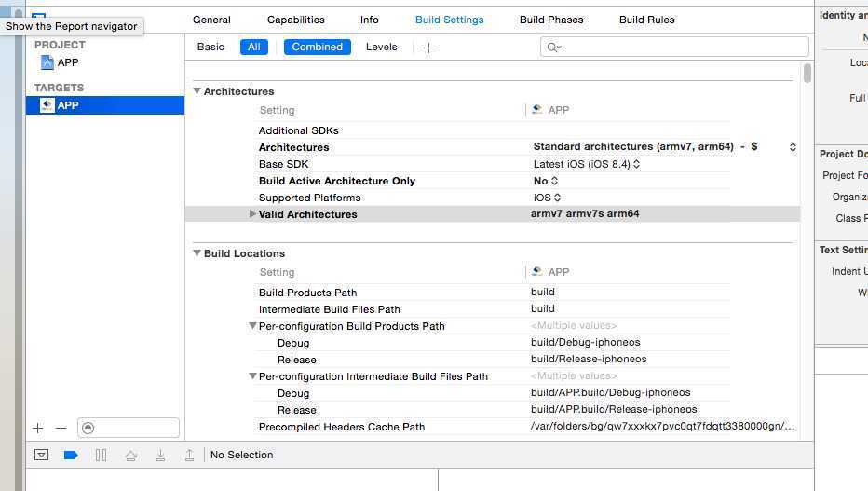868x491 pixels.
Task: Select Intermediate Build Files Path setting
Action: (330, 309)
